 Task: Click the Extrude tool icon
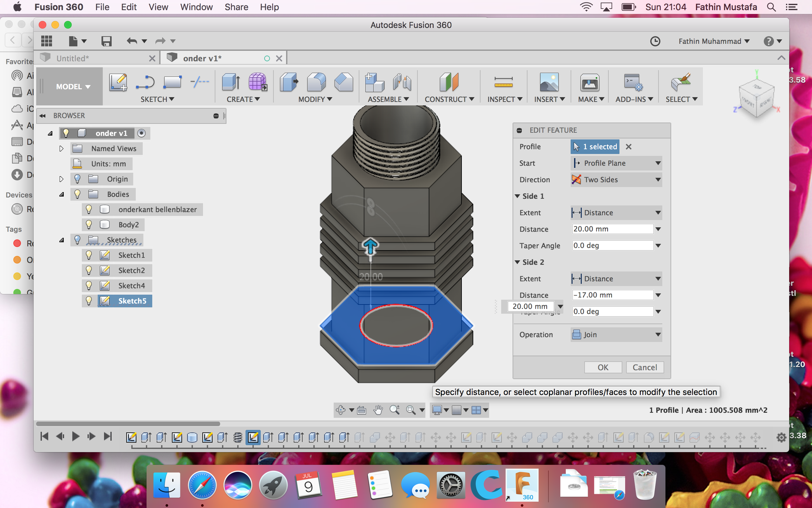click(231, 82)
